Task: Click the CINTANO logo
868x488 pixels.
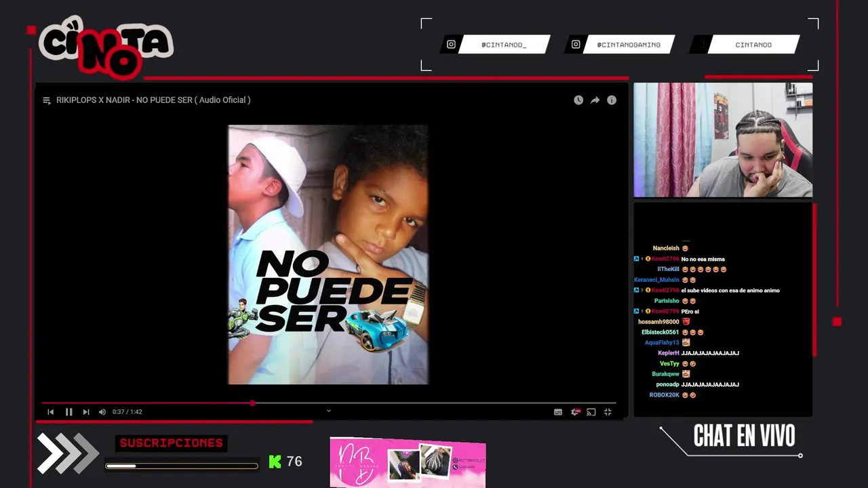Action: [105, 47]
